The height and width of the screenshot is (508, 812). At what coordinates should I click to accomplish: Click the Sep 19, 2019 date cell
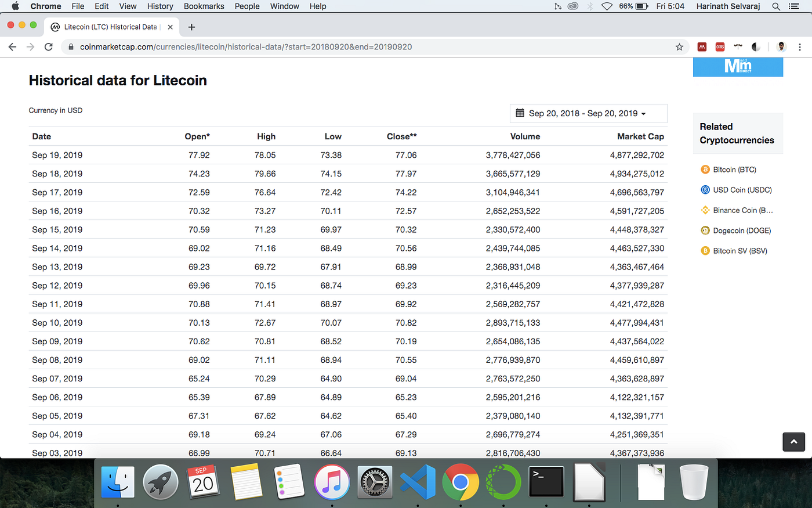click(57, 155)
